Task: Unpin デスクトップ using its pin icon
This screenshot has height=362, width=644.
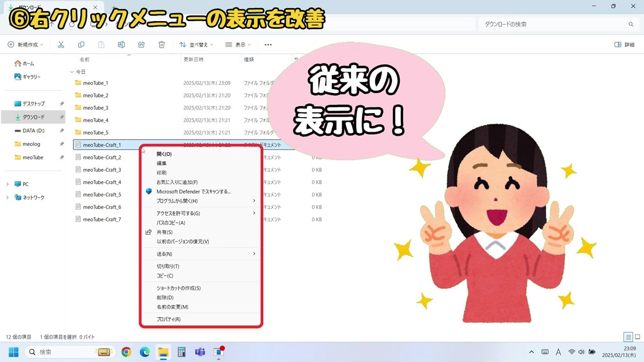Action: pyautogui.click(x=62, y=104)
